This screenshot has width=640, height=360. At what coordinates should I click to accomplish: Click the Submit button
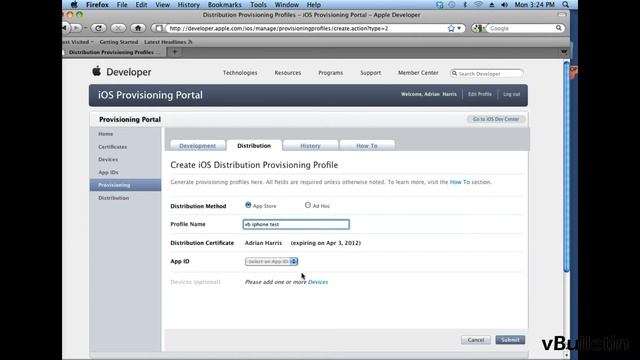[x=510, y=340]
